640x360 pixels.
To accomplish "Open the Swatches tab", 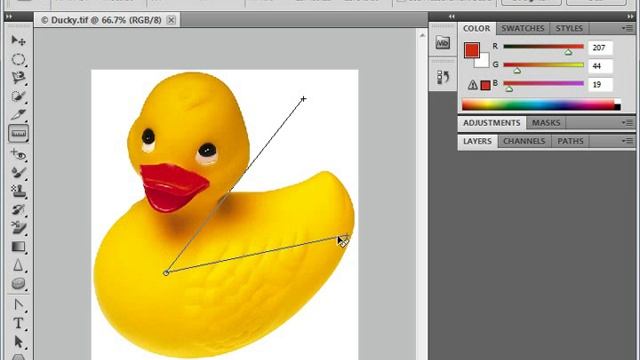I will click(522, 28).
